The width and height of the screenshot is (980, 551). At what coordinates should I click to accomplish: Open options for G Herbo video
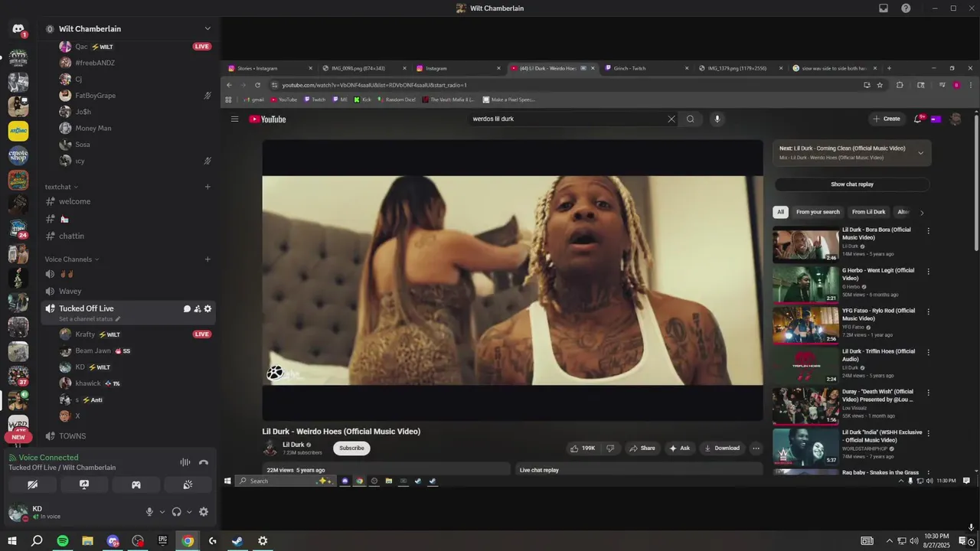point(929,271)
